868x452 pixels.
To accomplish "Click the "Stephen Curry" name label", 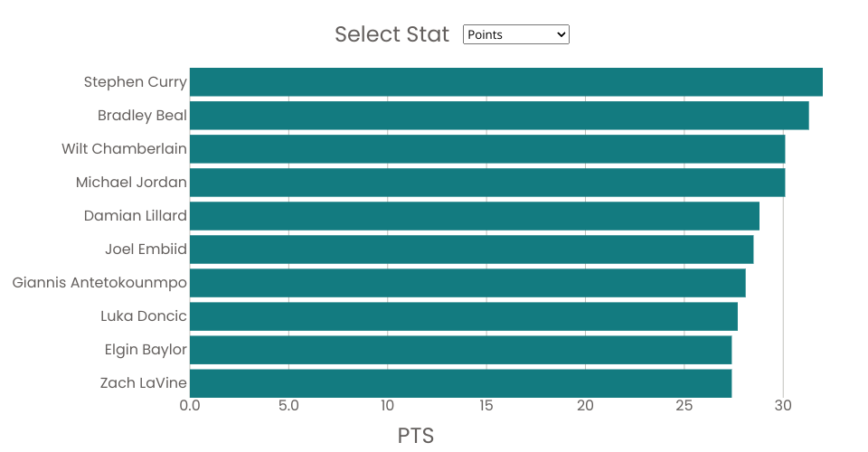I will pyautogui.click(x=135, y=82).
